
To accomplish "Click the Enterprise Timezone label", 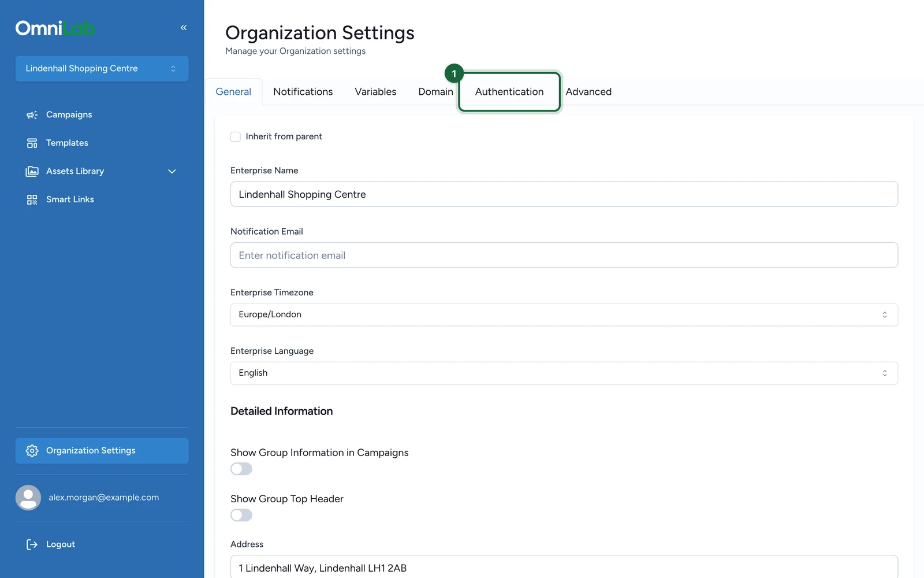I will [272, 292].
